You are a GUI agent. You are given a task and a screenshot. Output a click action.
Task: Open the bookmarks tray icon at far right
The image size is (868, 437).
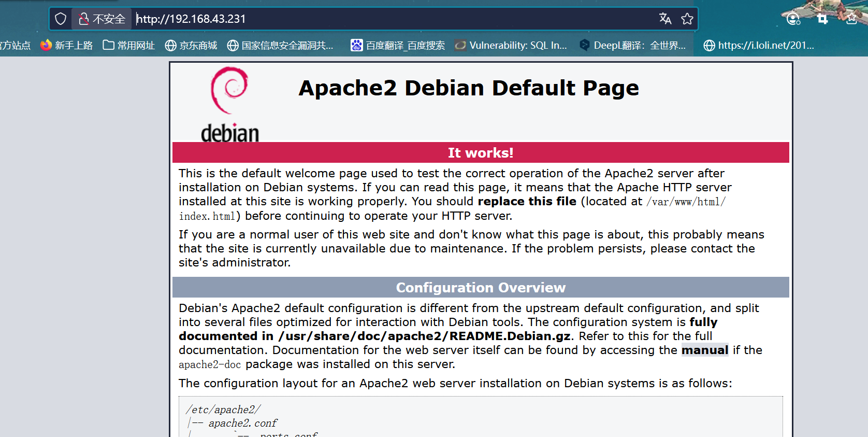tap(852, 19)
